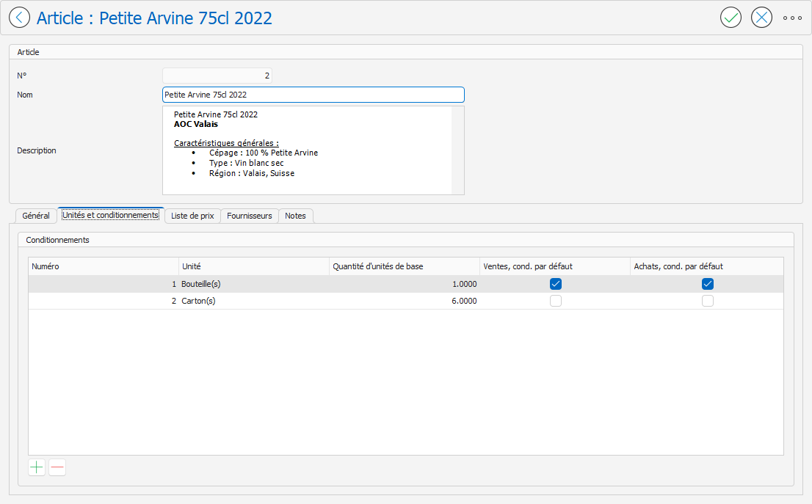Click the back arrow icon
Image resolution: width=812 pixels, height=504 pixels.
point(19,18)
